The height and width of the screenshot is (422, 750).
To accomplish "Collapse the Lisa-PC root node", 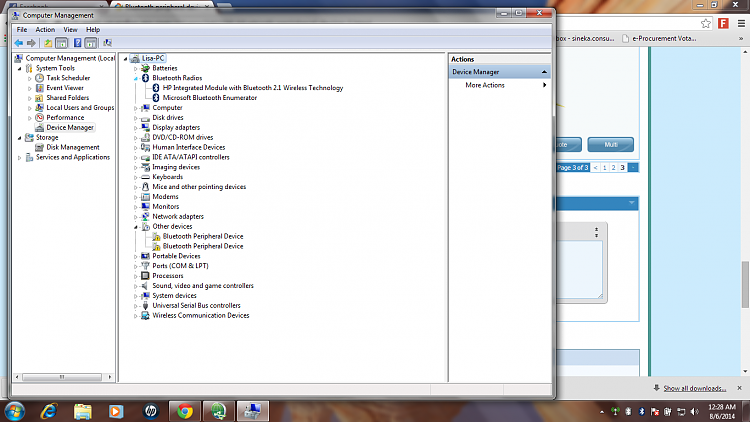I will pyautogui.click(x=125, y=59).
